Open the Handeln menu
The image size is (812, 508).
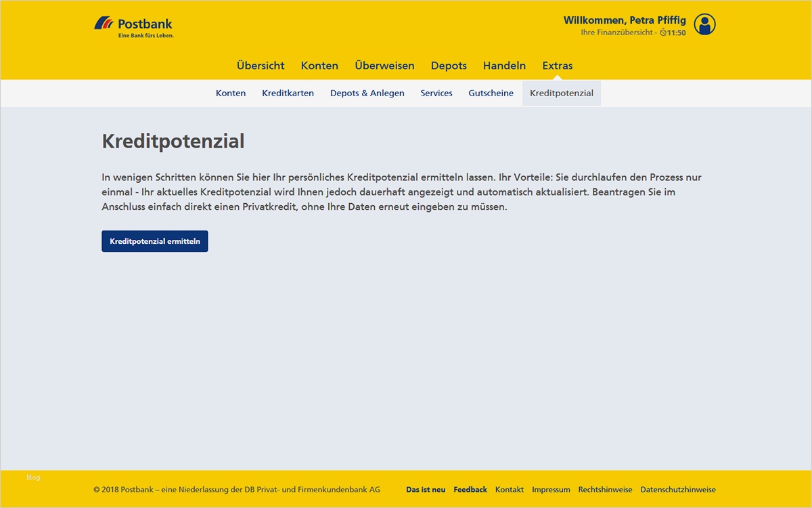(x=503, y=65)
